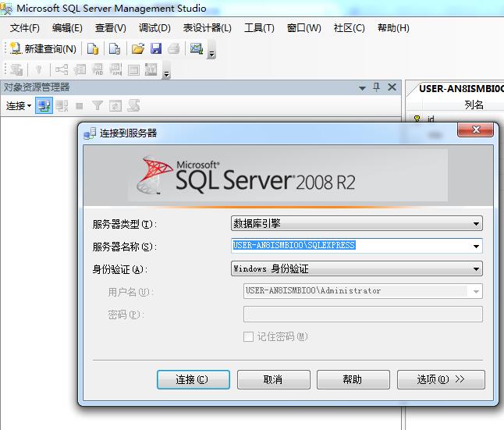The width and height of the screenshot is (504, 430).
Task: Click the Set Primary Key icon
Action: click(39, 69)
